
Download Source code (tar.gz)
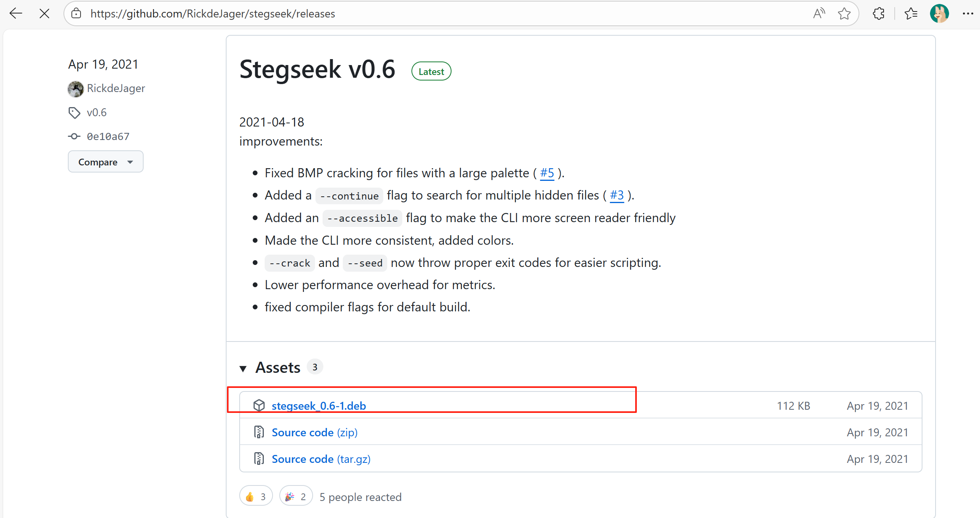click(x=321, y=459)
